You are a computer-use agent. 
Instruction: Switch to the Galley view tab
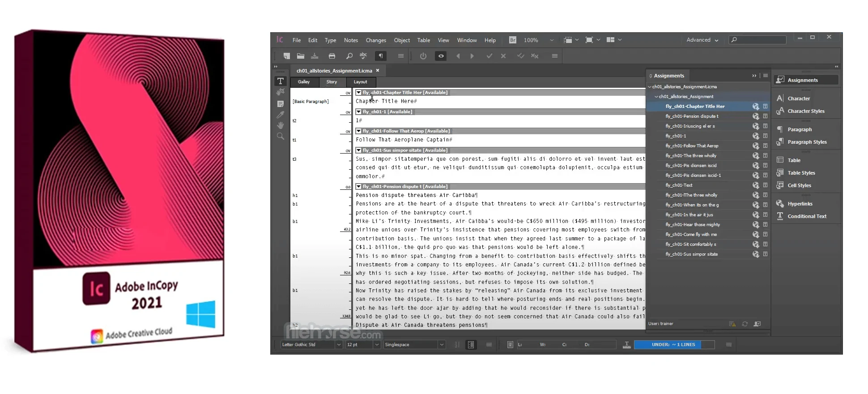point(304,82)
